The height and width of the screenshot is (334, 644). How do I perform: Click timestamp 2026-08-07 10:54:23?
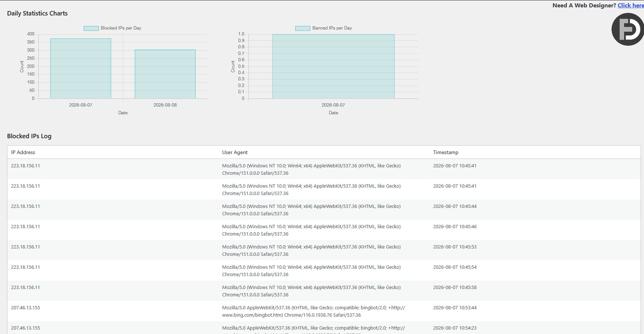tap(455, 328)
